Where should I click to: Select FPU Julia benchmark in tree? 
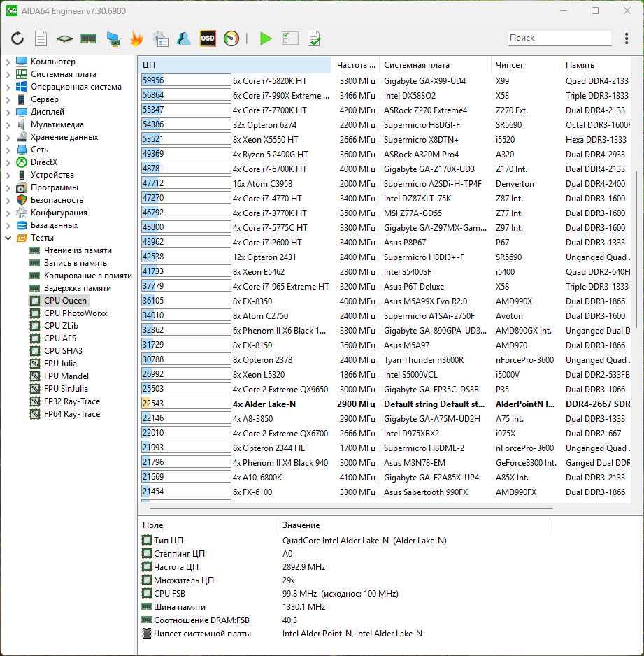coord(60,364)
